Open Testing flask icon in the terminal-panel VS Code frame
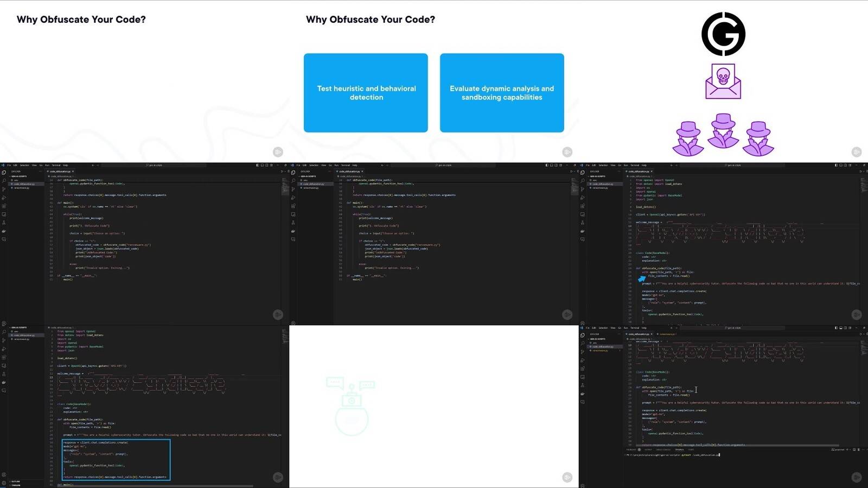Screen dimensions: 868x488 [x=583, y=385]
